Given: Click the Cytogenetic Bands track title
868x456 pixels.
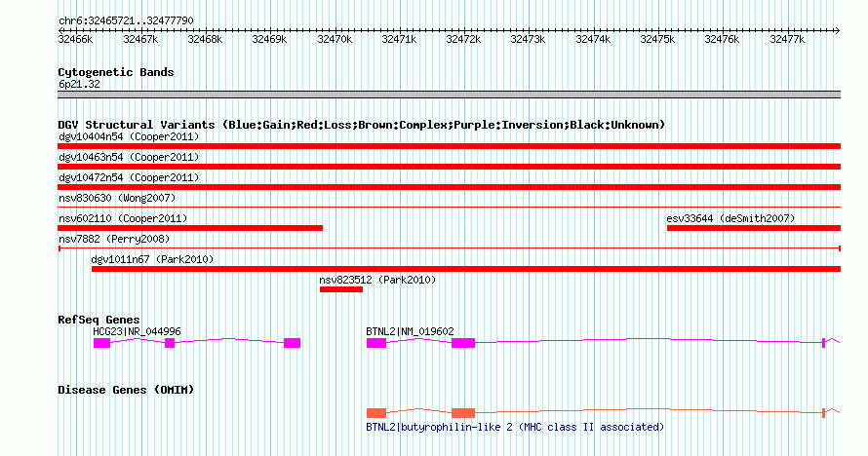Looking at the screenshot, I should [116, 72].
